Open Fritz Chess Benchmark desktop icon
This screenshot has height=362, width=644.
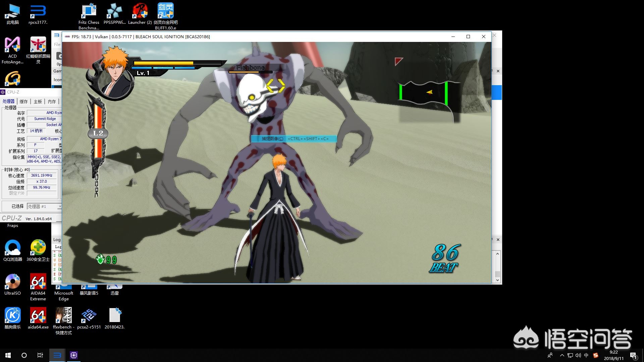tap(89, 11)
